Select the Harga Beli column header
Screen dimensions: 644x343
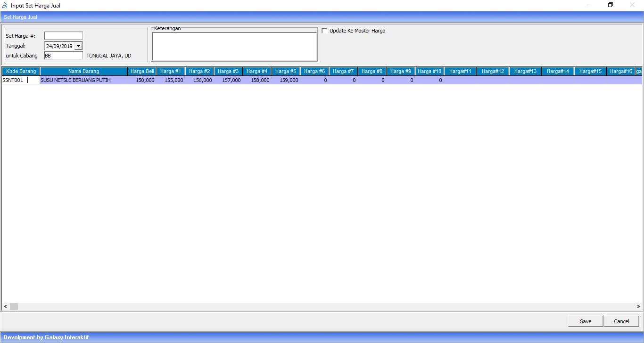[x=142, y=71]
